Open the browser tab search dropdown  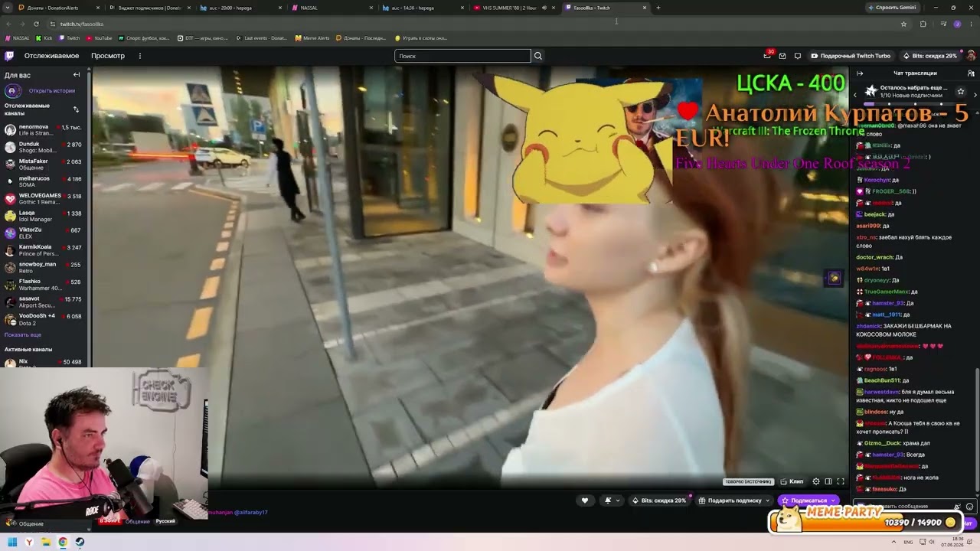pyautogui.click(x=7, y=8)
